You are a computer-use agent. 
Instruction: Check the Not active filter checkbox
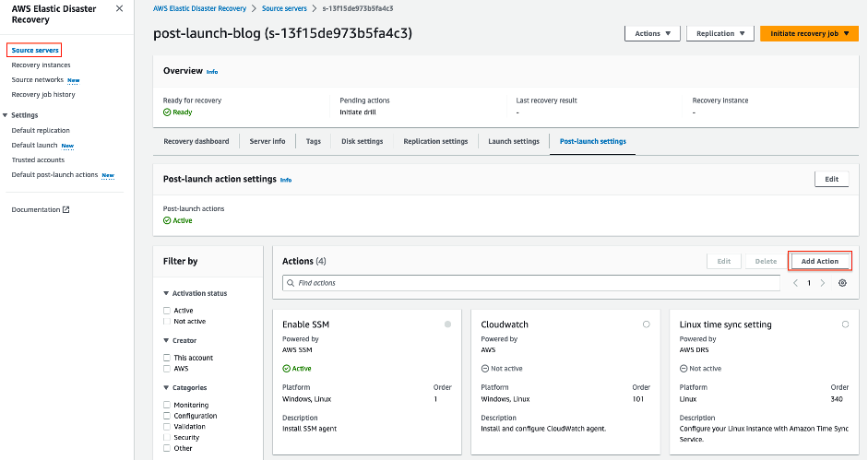click(167, 322)
